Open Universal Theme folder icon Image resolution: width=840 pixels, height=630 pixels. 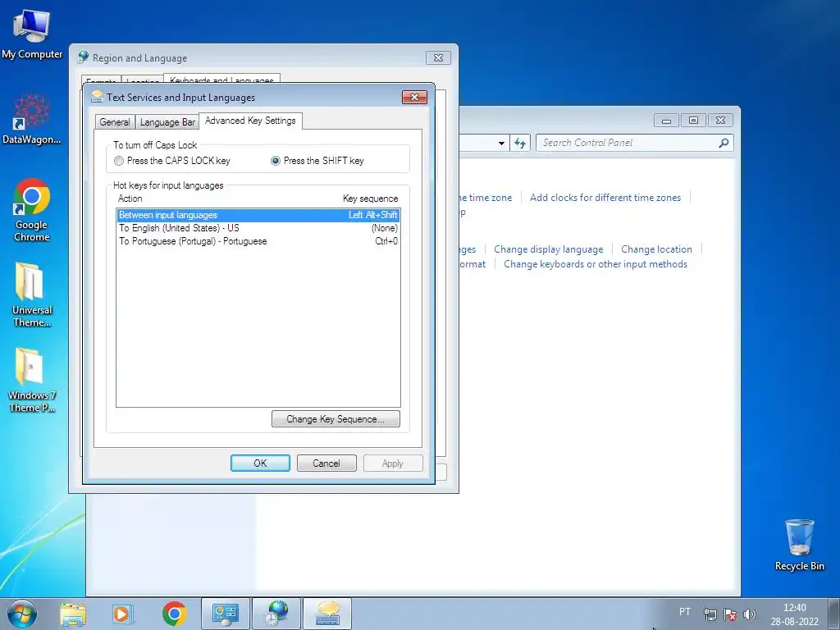pos(32,294)
